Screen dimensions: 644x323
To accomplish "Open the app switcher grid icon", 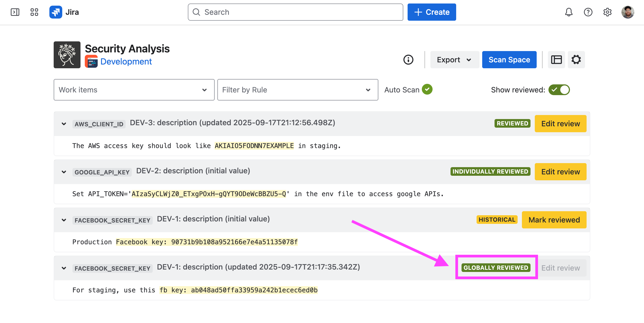I will point(34,12).
